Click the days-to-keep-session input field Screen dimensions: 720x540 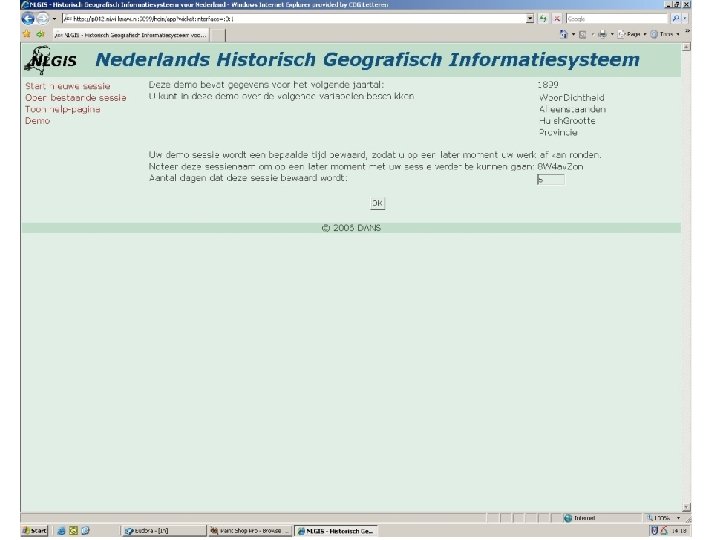click(x=550, y=180)
